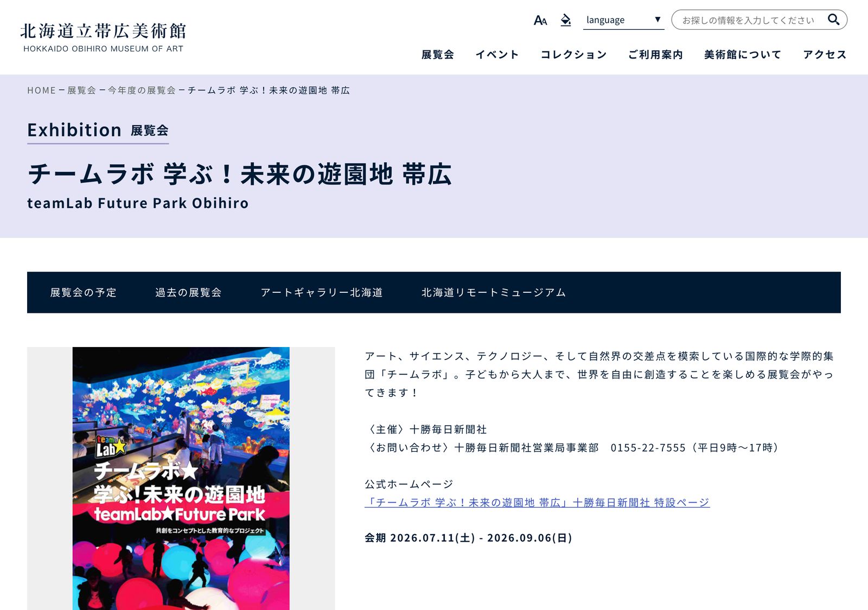
Task: Open the 展覧会 main menu item
Action: click(x=437, y=55)
